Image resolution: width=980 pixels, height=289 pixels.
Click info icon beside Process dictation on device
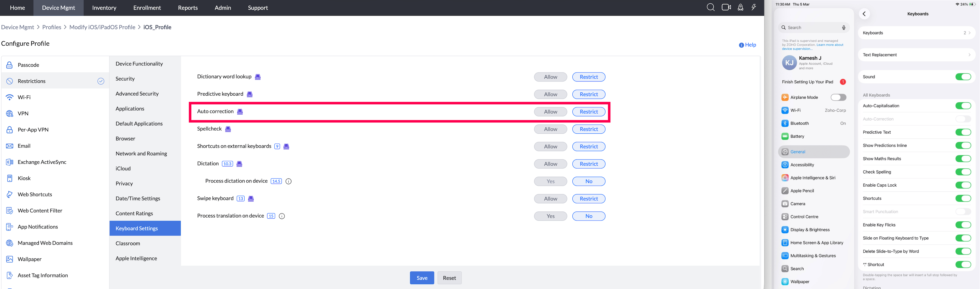(288, 181)
